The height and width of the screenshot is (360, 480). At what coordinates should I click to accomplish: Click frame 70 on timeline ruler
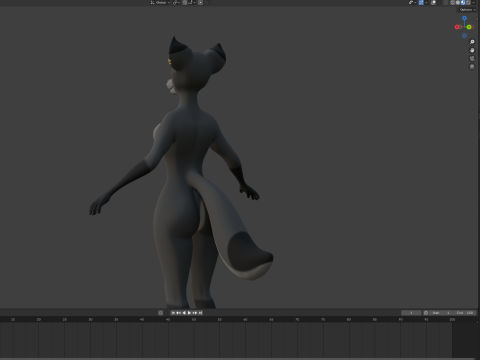[x=297, y=319]
